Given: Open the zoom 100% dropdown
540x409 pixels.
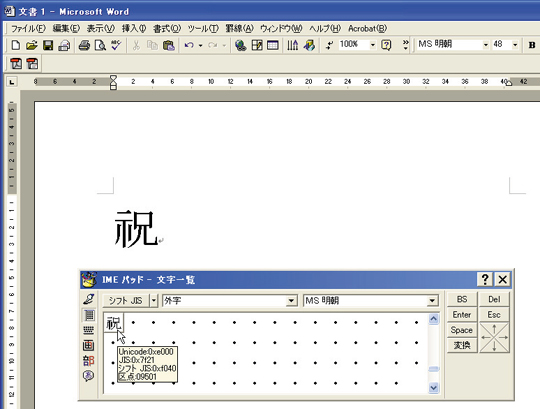Looking at the screenshot, I should click(x=373, y=45).
